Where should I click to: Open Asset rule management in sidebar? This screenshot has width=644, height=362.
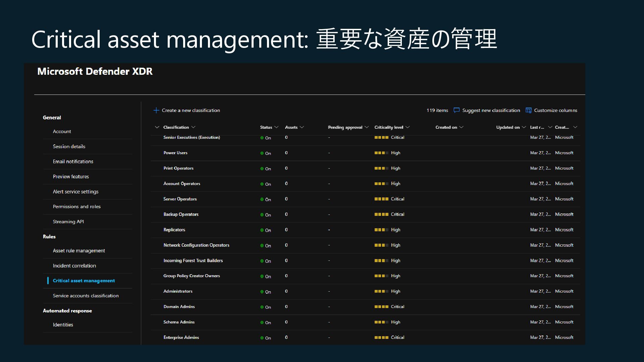[79, 251]
